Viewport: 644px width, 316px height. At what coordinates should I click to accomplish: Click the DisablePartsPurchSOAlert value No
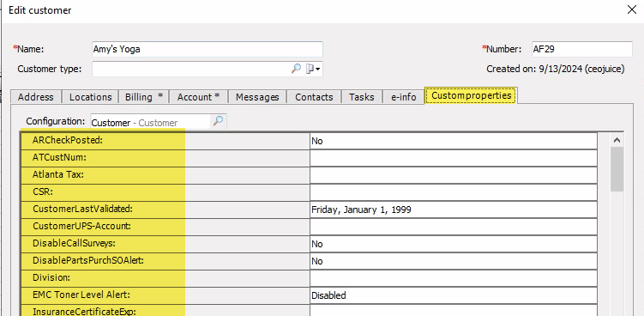pos(454,261)
